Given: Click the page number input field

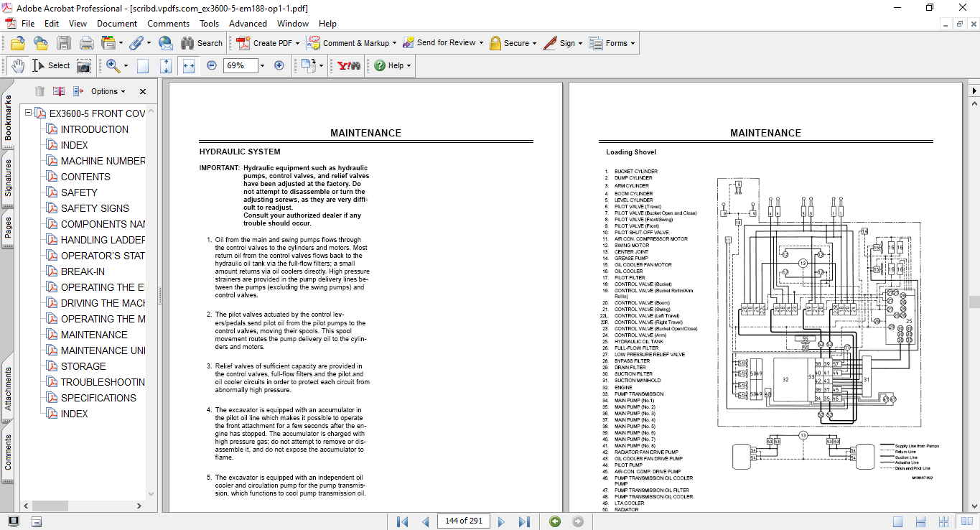Looking at the screenshot, I should [463, 521].
